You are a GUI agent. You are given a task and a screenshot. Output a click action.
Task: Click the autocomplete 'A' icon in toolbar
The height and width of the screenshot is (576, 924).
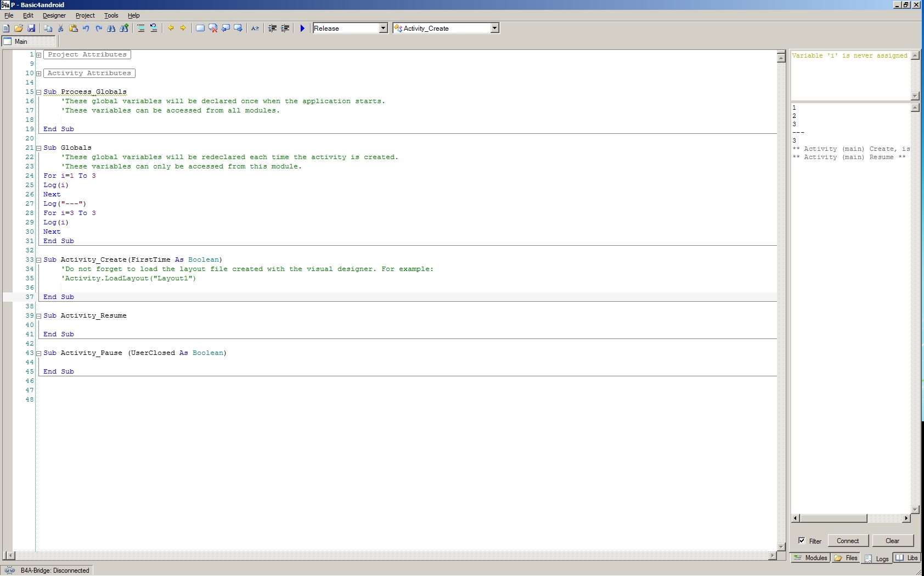tap(255, 28)
